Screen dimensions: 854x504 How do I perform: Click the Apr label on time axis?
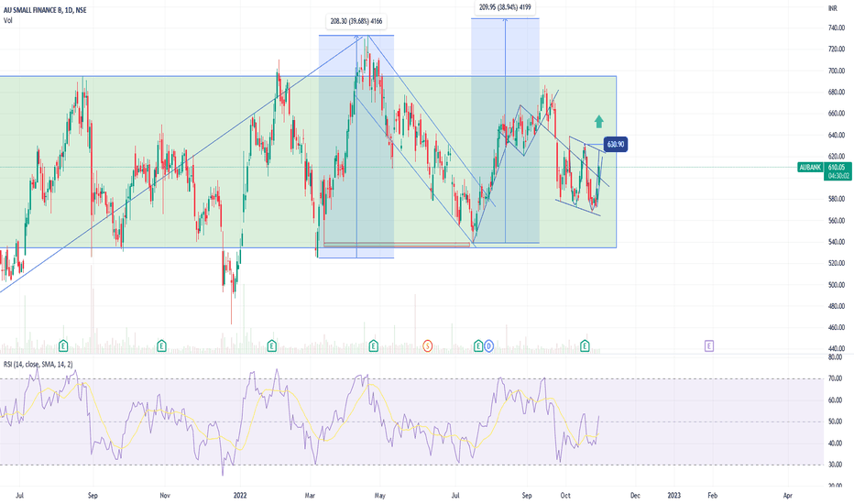tap(787, 495)
